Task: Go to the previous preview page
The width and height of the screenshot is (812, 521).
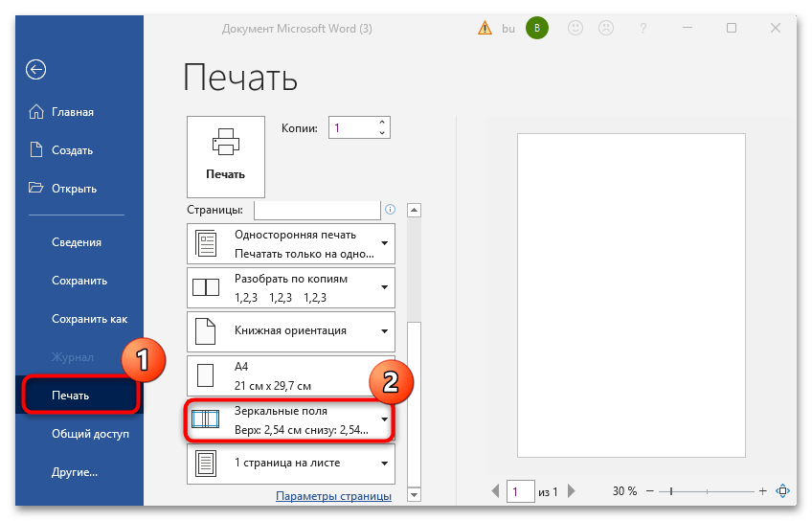Action: (496, 491)
